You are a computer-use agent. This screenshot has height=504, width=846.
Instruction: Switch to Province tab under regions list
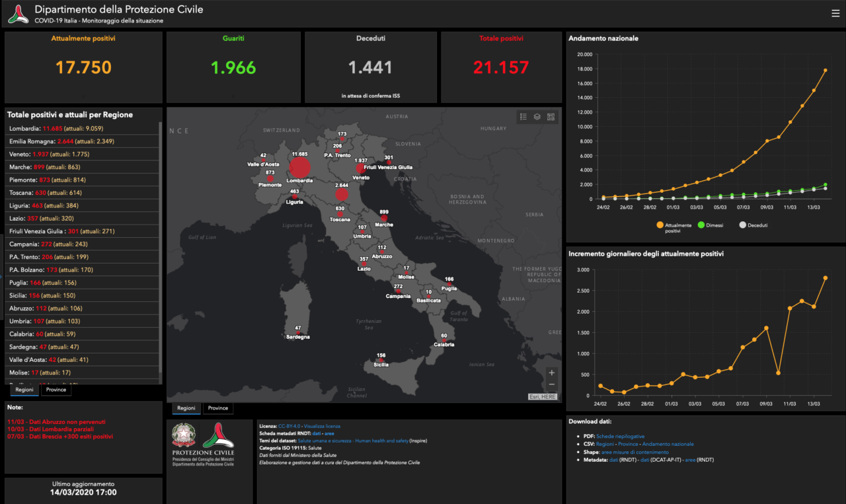(56, 390)
